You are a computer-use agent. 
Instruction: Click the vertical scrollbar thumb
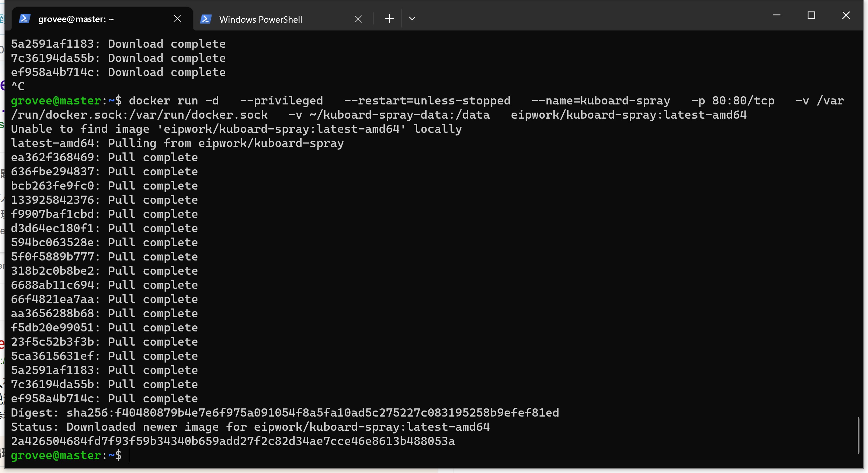coord(858,435)
